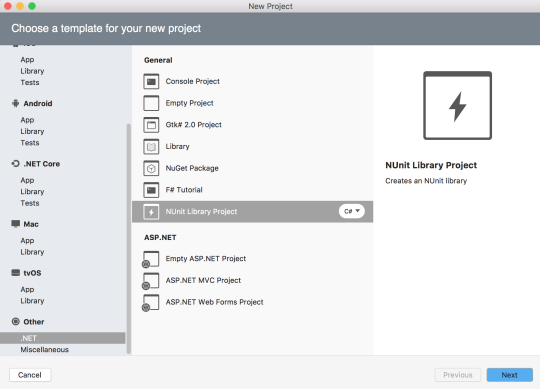Select Tests under Android category
This screenshot has height=389, width=540.
click(x=30, y=143)
